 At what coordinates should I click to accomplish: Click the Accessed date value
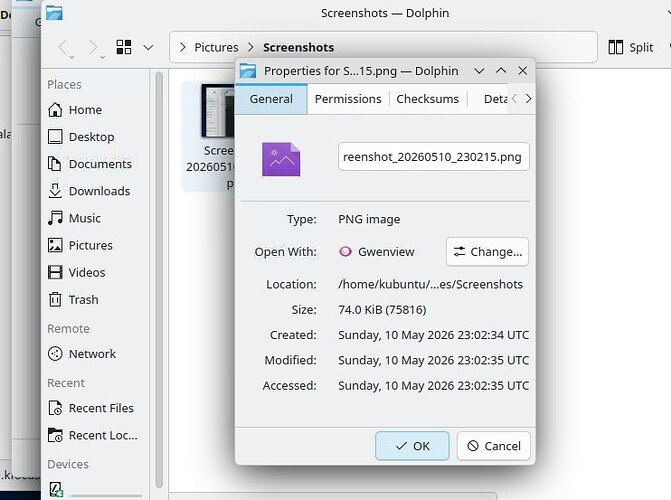click(x=433, y=385)
